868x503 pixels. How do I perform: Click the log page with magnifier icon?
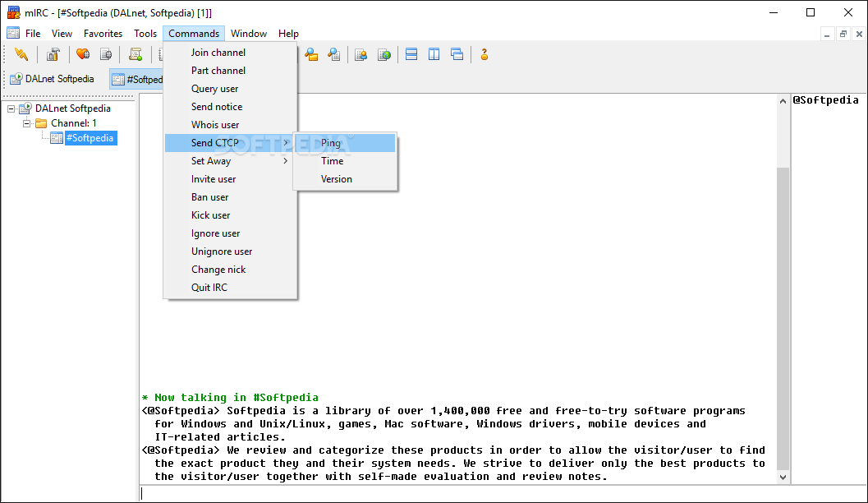click(x=333, y=54)
